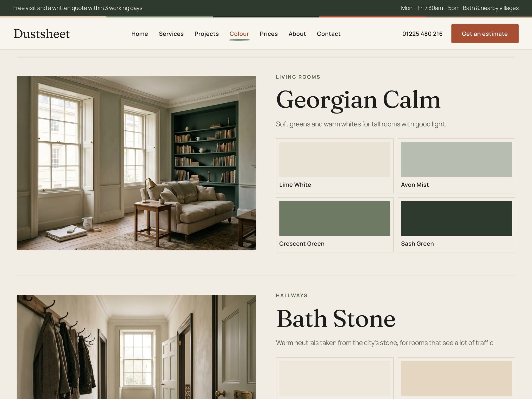
Task: Click the opening hours text in top bar
Action: (460, 8)
